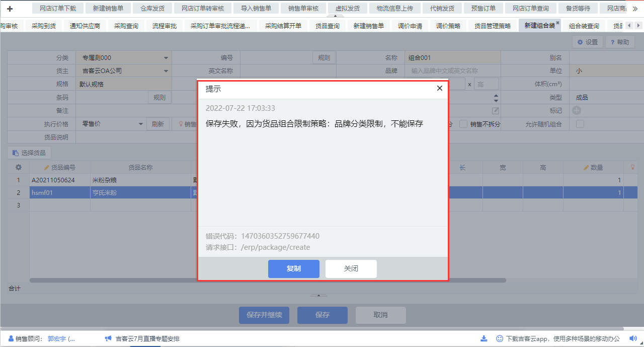
Task: Click the download icon in the status bar
Action: [484, 339]
